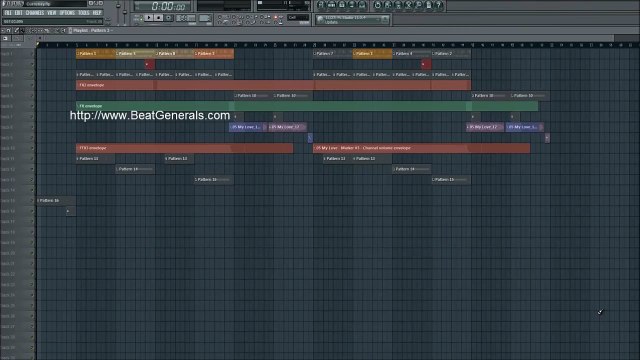Viewport: 640px width, 360px height.
Task: Open the VIEW menu
Action: point(52,13)
